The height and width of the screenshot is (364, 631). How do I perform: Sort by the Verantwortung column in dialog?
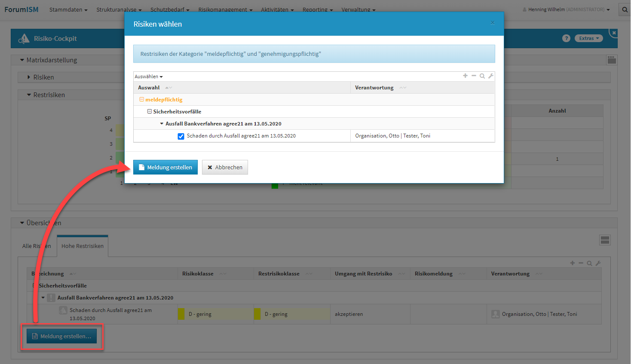click(x=374, y=88)
